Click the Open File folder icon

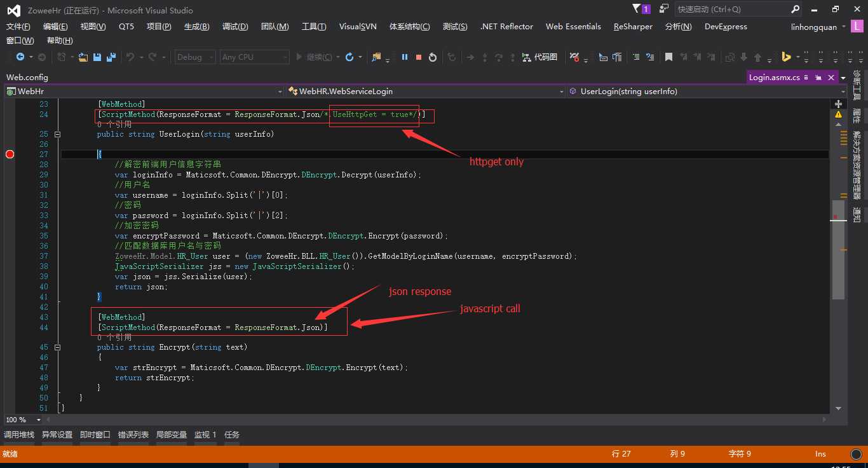point(83,57)
